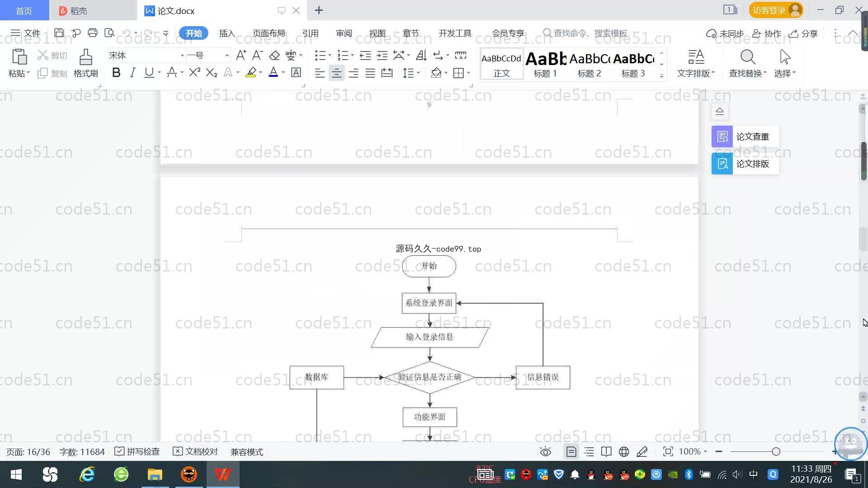Click 文档校对 in status bar
Screen dimensions: 868x488
click(x=195, y=452)
